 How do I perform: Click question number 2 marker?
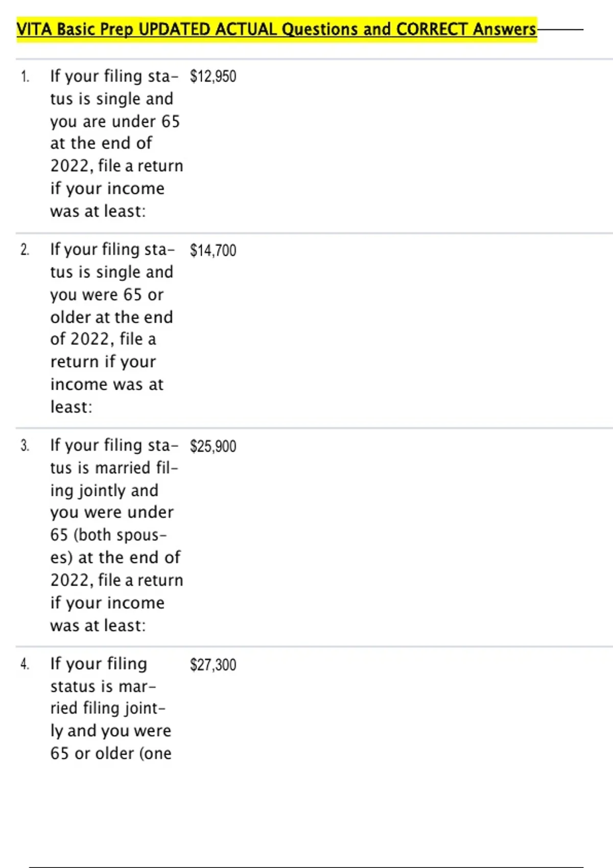(25, 250)
